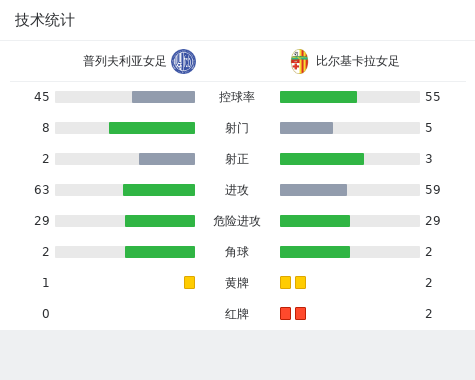Viewport: 475px width, 380px height.
Task: Click the away possession bar showing 55
Action: [350, 97]
